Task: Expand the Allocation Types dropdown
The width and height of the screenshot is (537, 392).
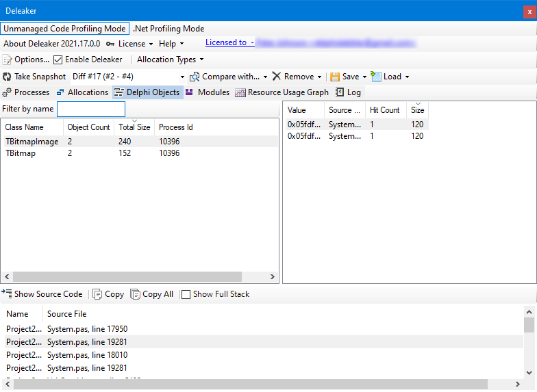Action: tap(170, 60)
